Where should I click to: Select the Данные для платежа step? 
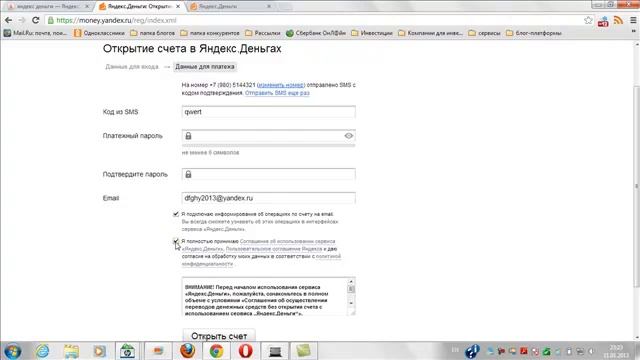tap(205, 67)
